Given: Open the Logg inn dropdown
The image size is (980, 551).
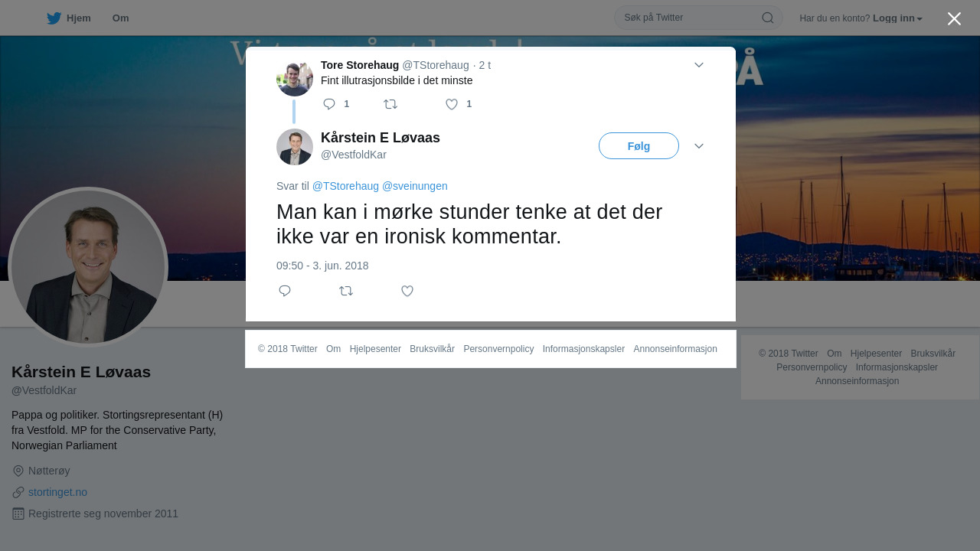Looking at the screenshot, I should point(897,18).
